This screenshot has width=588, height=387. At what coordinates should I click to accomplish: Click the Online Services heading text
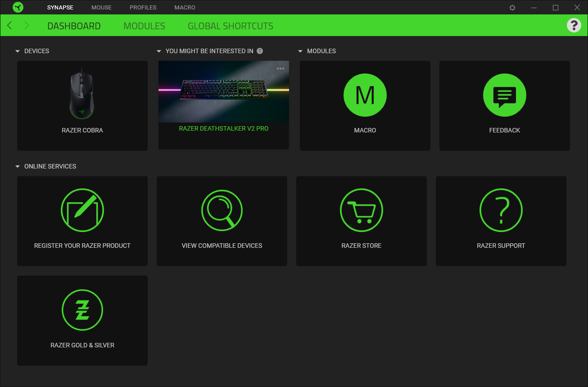50,166
